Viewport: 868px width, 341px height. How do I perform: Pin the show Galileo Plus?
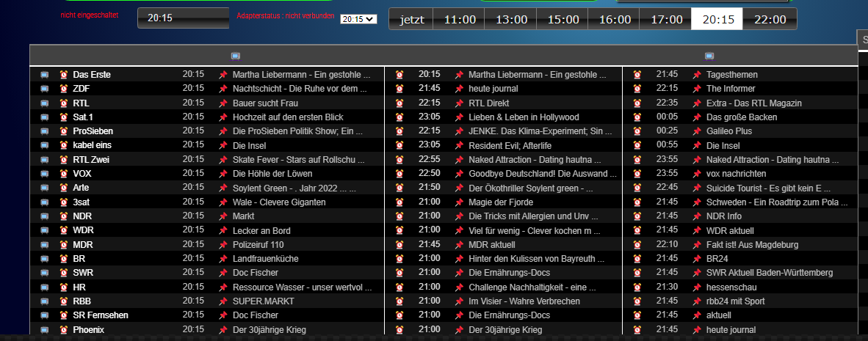pyautogui.click(x=697, y=131)
